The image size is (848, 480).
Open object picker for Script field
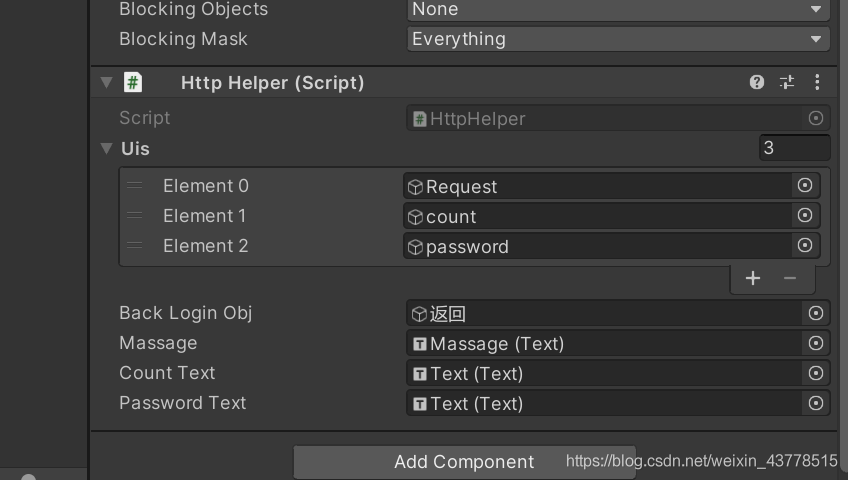[815, 118]
